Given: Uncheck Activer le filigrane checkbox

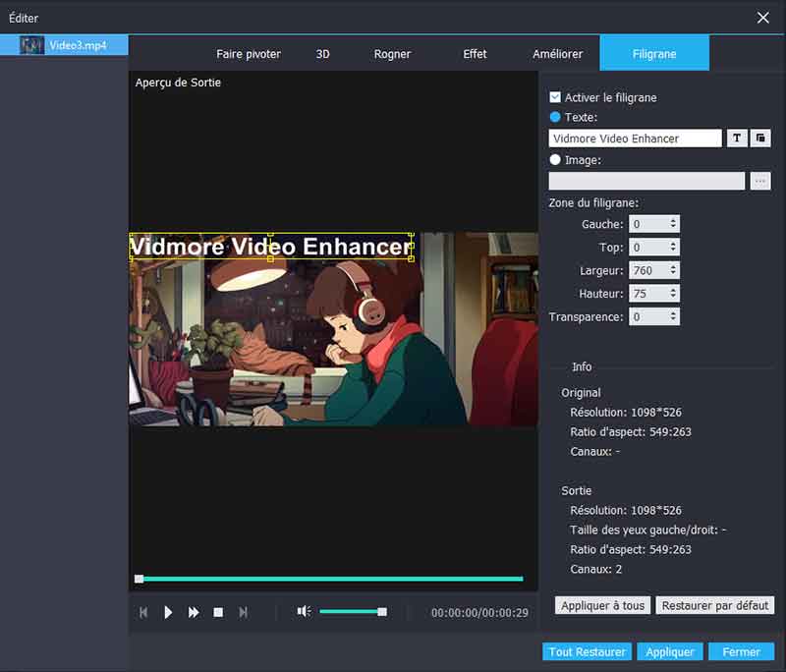Looking at the screenshot, I should click(555, 97).
